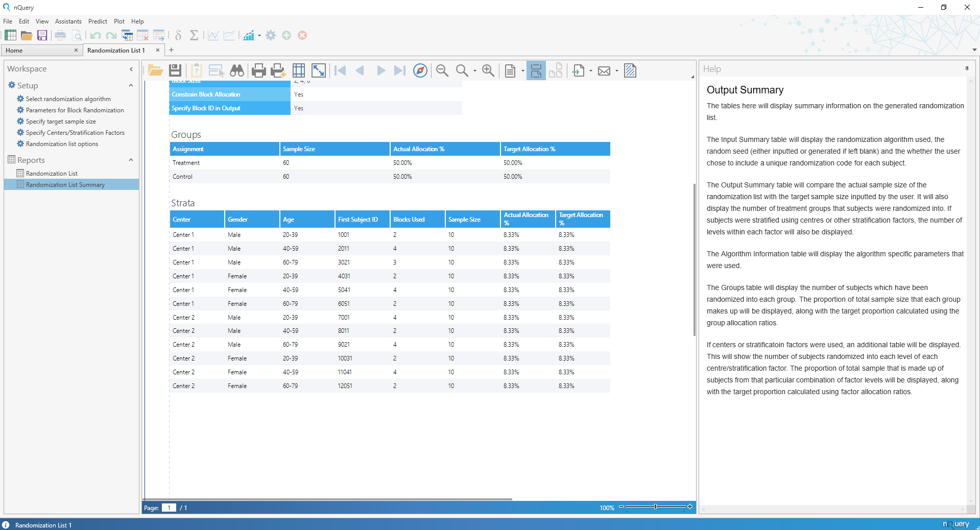Image resolution: width=980 pixels, height=530 pixels.
Task: Go to the last page using navigation arrows
Action: (399, 70)
